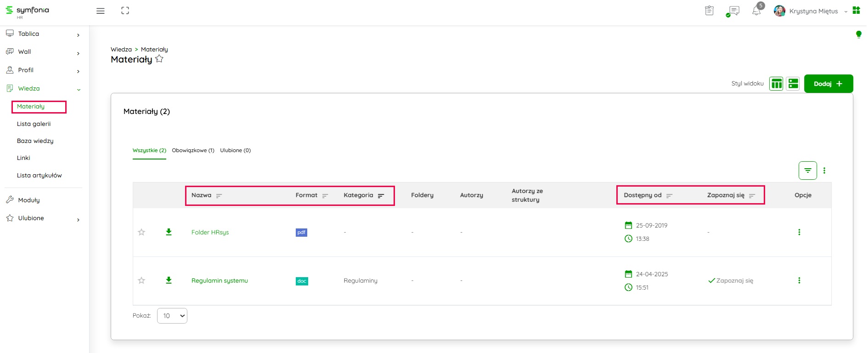Viewport: 868px width, 353px height.
Task: Open the notifications bell icon
Action: pos(756,11)
